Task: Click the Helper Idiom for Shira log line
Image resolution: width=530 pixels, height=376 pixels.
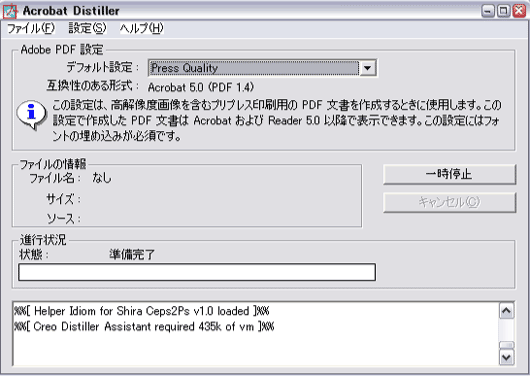Action: point(142,311)
